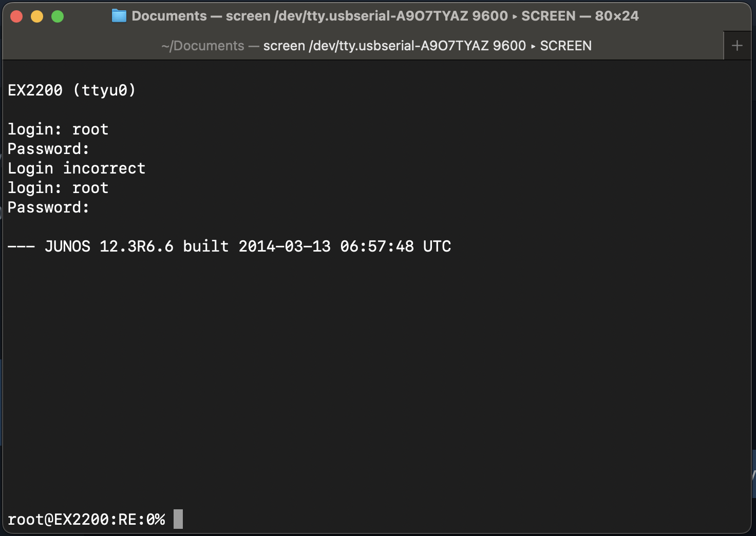Click the window title text showing 80×24
The width and height of the screenshot is (756, 536).
[617, 16]
